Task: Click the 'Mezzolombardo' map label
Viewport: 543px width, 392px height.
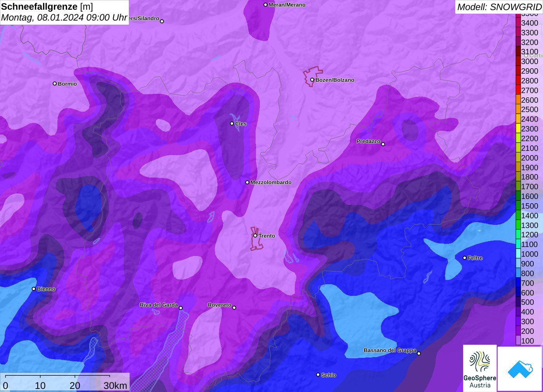Action: pos(271,182)
